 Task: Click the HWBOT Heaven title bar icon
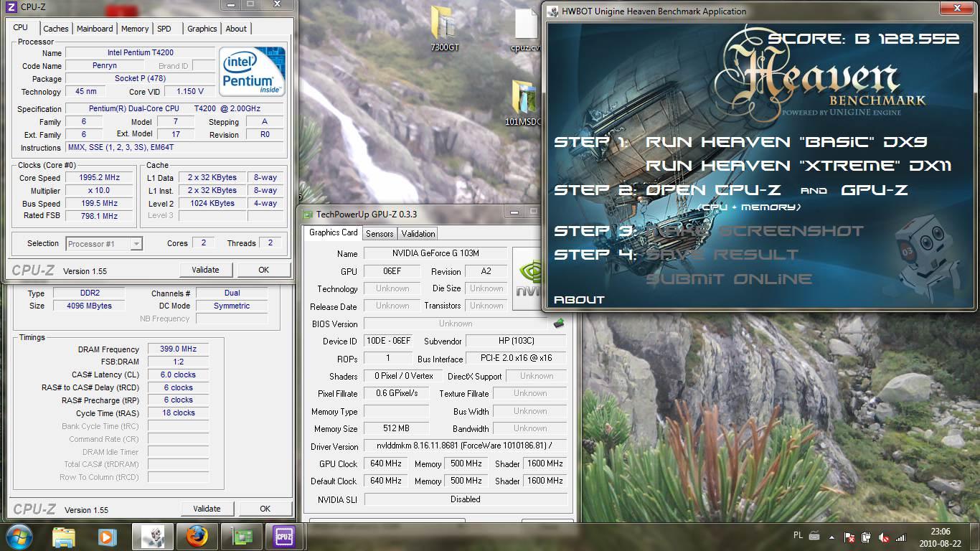click(552, 11)
